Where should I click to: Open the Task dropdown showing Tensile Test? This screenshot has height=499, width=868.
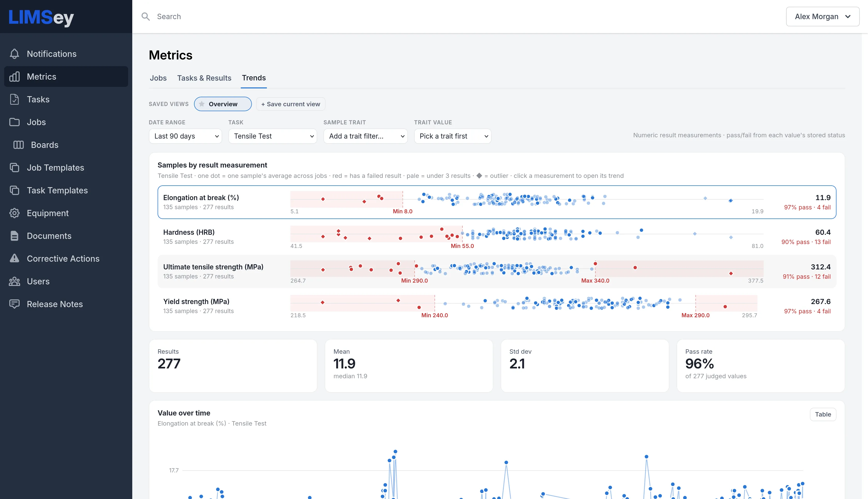click(x=273, y=136)
